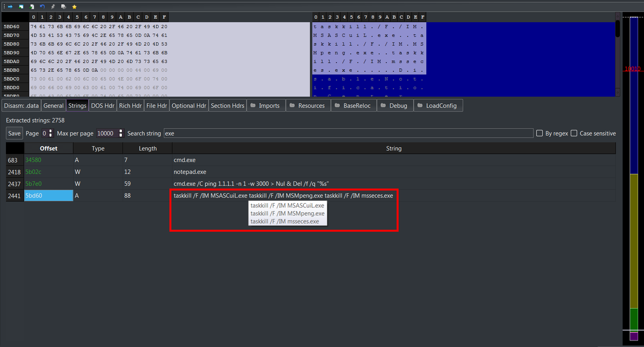Follow offset 34580 link
This screenshot has width=644, height=347.
pos(34,160)
